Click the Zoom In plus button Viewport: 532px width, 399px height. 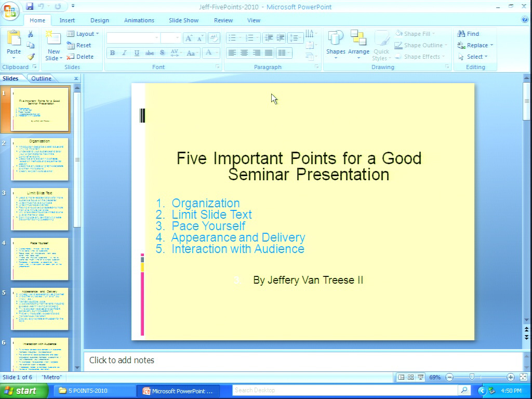click(x=510, y=377)
